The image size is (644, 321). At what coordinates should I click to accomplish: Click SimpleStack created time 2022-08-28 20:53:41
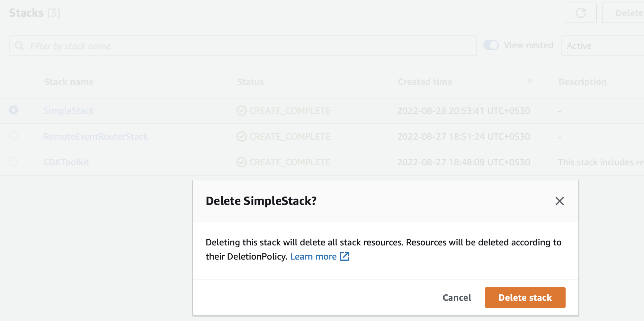[464, 111]
